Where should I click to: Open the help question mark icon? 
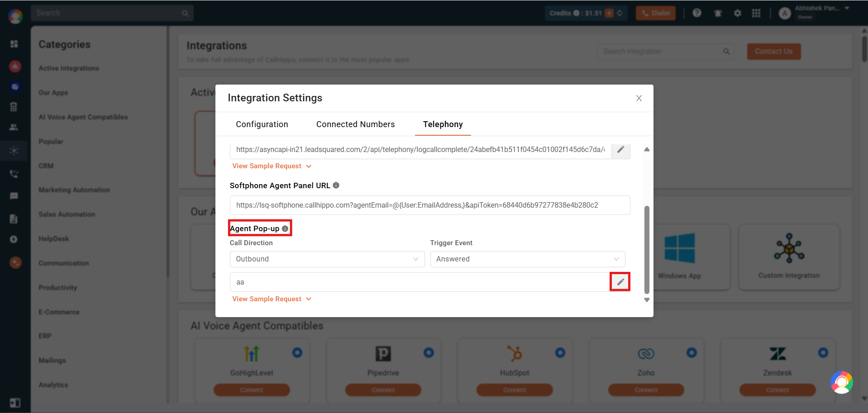click(x=696, y=13)
